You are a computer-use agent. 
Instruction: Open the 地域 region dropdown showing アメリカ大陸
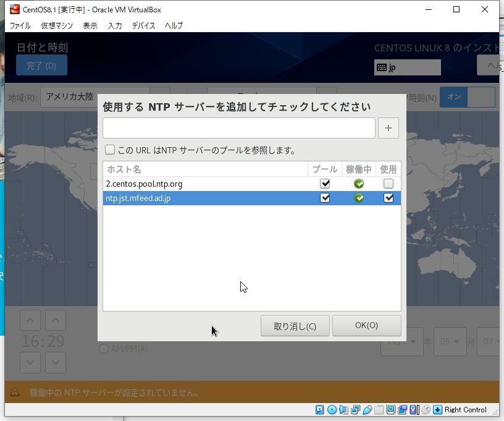pos(105,96)
